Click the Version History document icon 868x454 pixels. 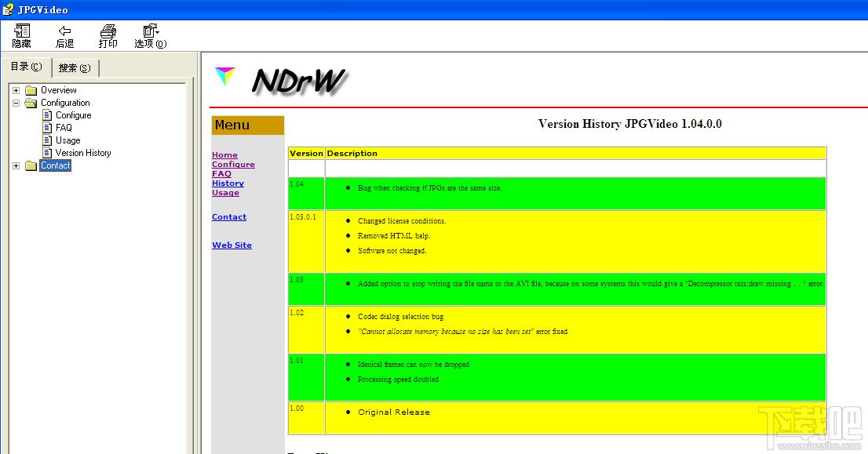[47, 153]
